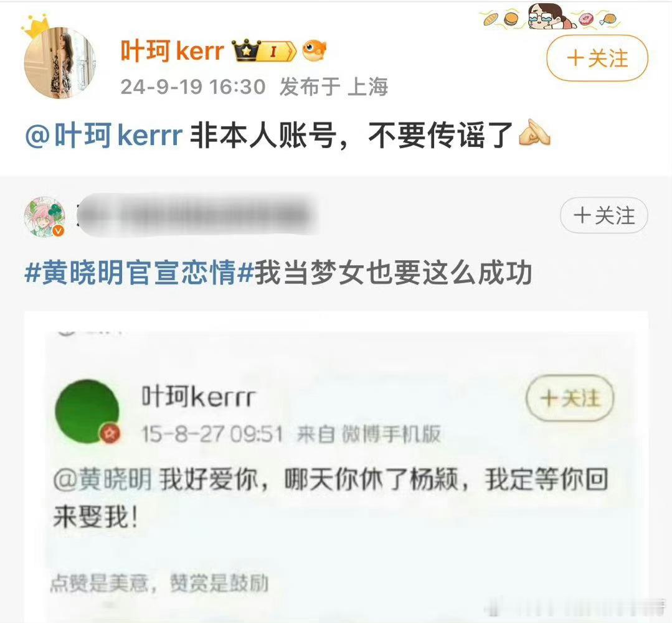The height and width of the screenshot is (623, 672).
Task: Follow 叶珂 kerr with orange 关注 button
Action: [597, 58]
